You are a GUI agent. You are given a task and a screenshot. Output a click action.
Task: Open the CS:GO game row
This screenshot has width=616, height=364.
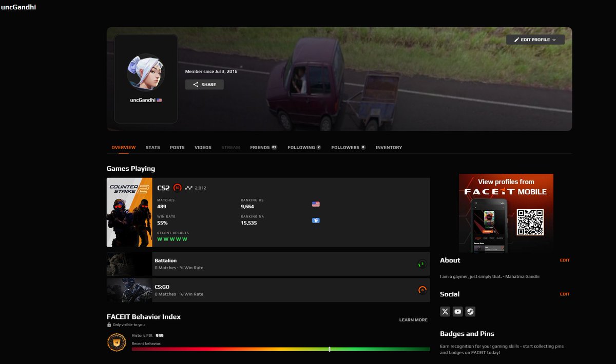click(x=268, y=290)
